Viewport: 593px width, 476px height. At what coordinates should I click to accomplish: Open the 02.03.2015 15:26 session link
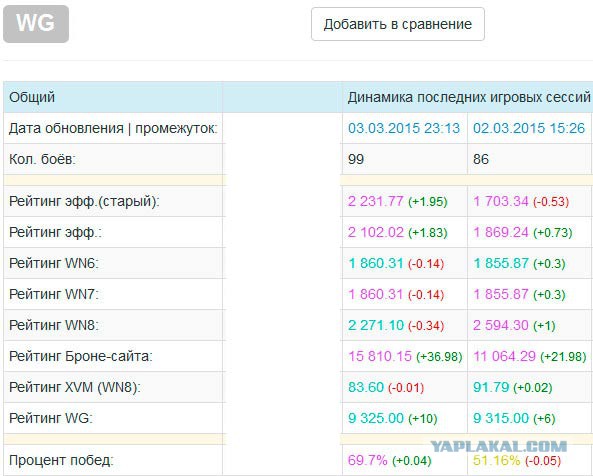click(x=529, y=128)
